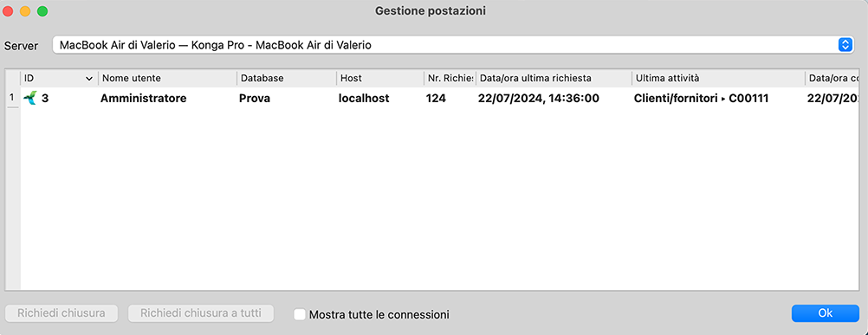Sort by Nome utente column header

point(168,79)
